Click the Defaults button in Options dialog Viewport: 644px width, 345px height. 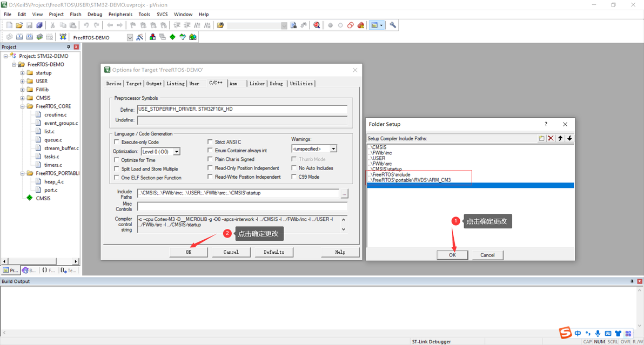274,252
